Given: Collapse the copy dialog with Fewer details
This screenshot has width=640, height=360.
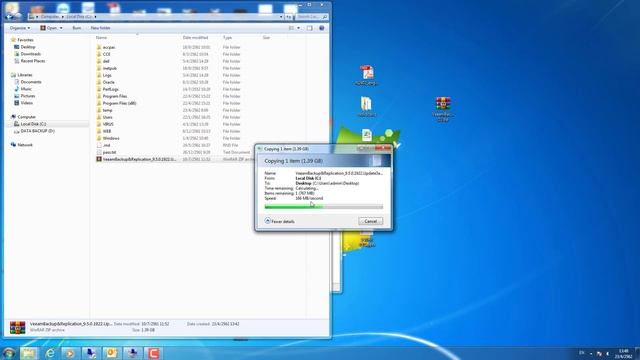Looking at the screenshot, I should click(x=280, y=221).
